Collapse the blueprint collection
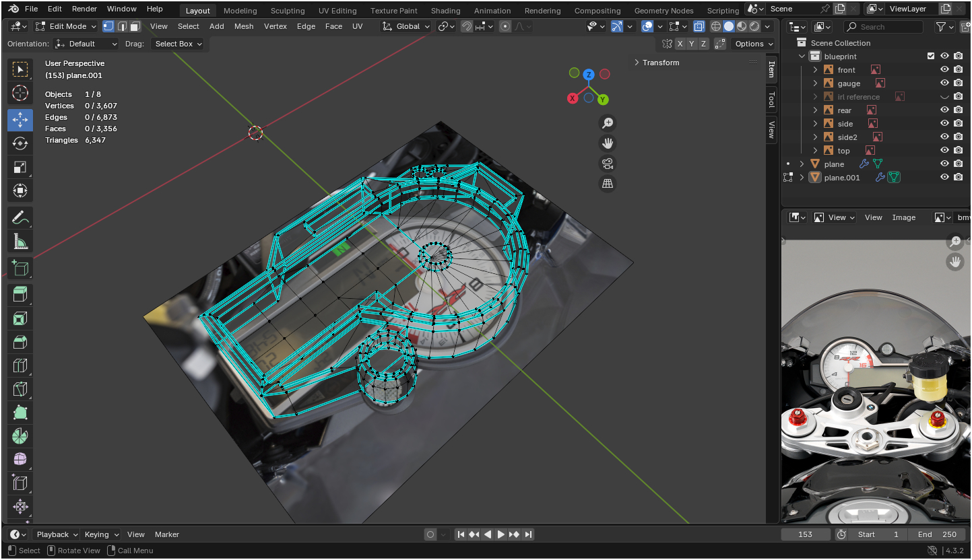 802,57
